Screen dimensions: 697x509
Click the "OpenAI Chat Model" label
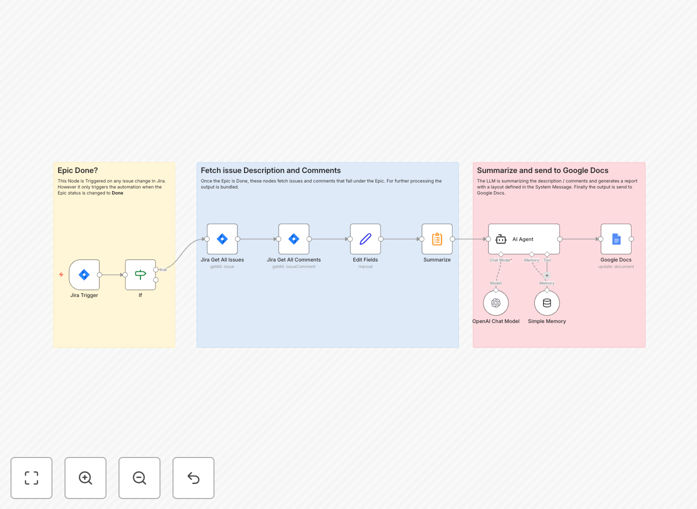coord(496,321)
